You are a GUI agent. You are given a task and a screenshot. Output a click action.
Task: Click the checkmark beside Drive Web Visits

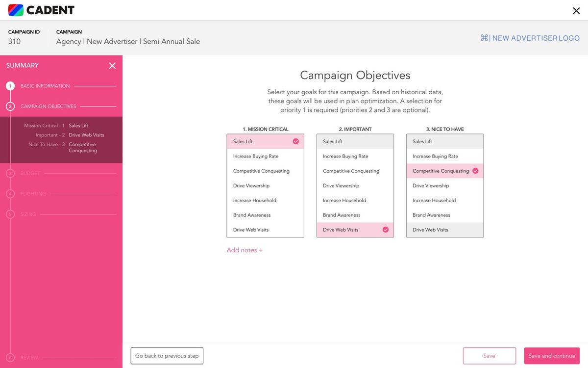(x=385, y=230)
